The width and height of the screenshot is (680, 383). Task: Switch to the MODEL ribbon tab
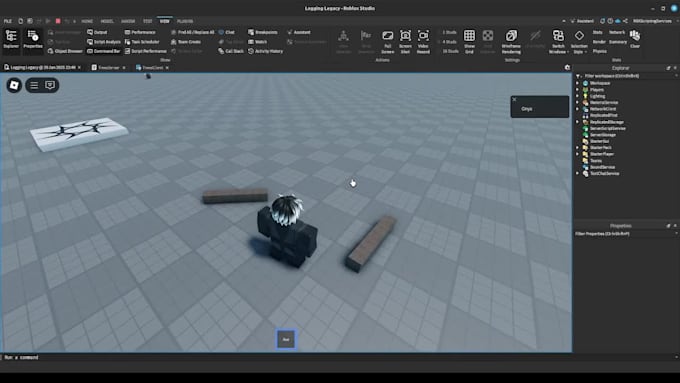pyautogui.click(x=107, y=21)
